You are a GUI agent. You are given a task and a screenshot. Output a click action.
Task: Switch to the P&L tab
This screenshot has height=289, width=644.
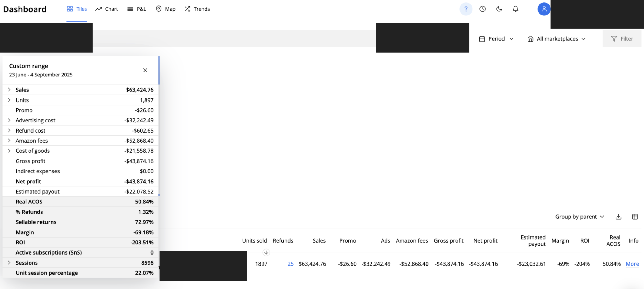pos(136,9)
